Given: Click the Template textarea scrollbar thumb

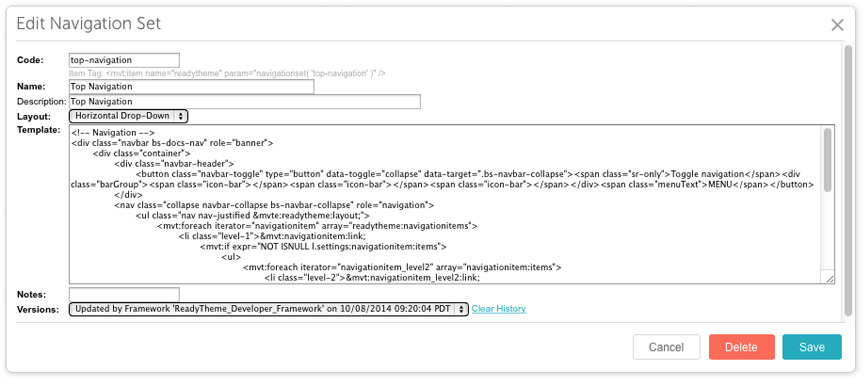Looking at the screenshot, I should pos(828,160).
